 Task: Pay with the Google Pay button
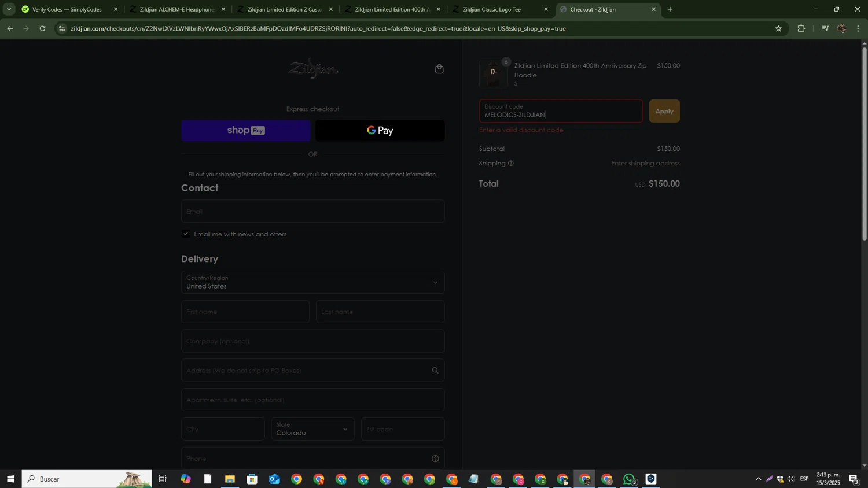click(x=380, y=131)
